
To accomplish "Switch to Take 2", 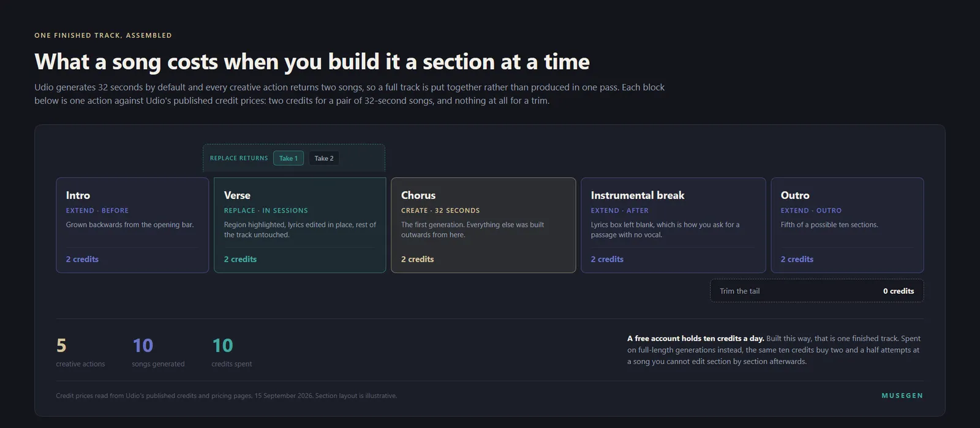I will point(324,158).
